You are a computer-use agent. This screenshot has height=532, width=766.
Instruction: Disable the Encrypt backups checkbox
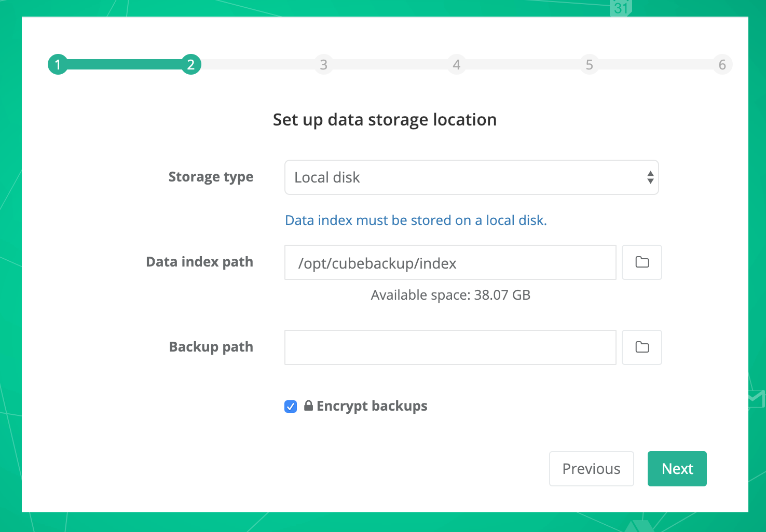(291, 406)
